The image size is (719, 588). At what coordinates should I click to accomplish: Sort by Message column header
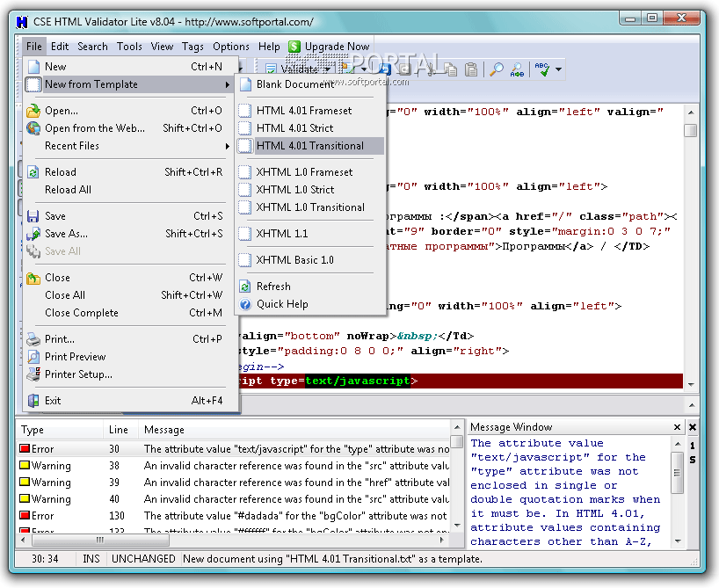295,430
